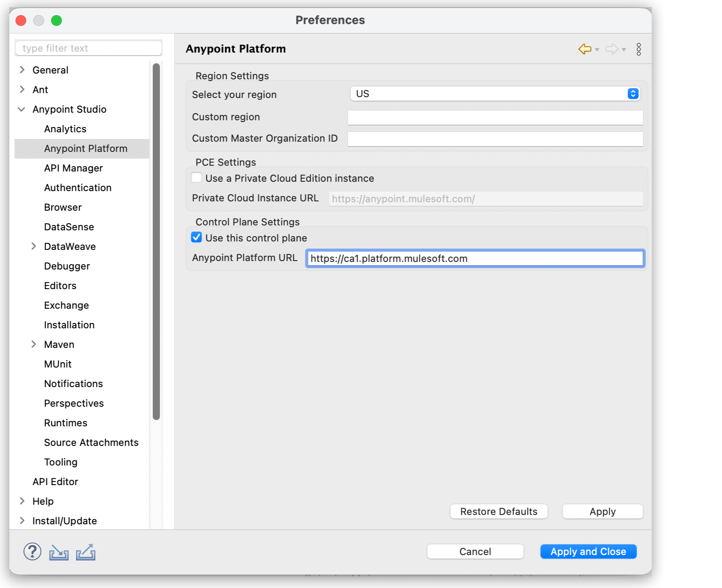The width and height of the screenshot is (722, 588).
Task: Expand the DataWeave section
Action: [x=34, y=246]
